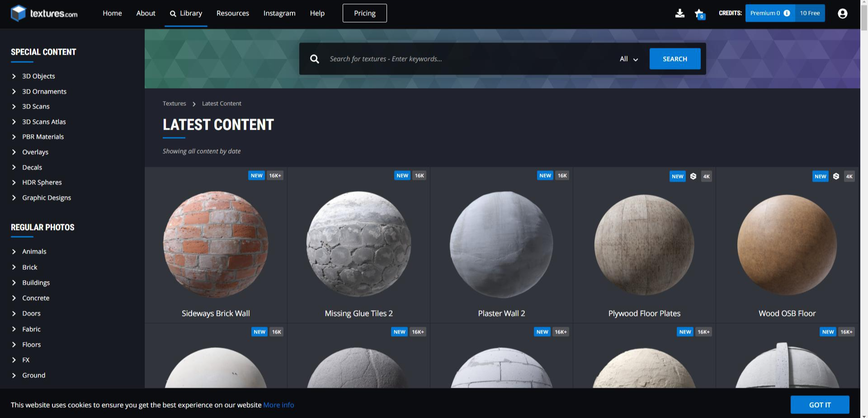The height and width of the screenshot is (418, 868).
Task: Click the user account profile icon
Action: 842,14
